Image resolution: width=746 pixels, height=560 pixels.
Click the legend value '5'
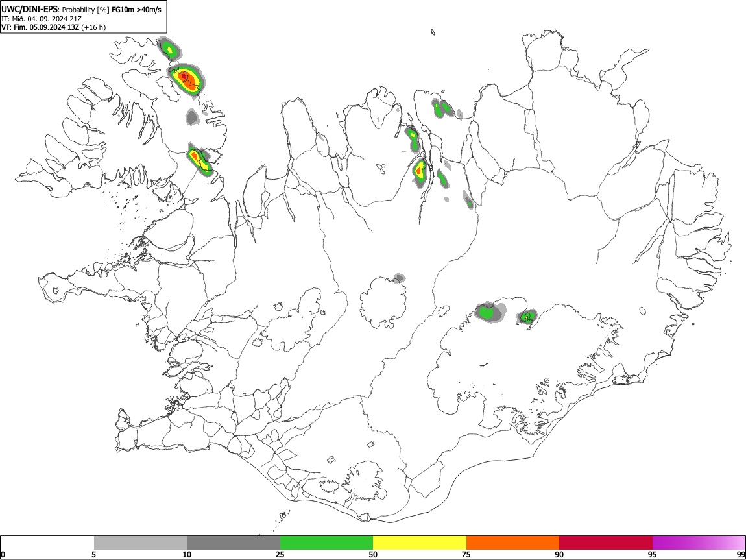(x=94, y=554)
